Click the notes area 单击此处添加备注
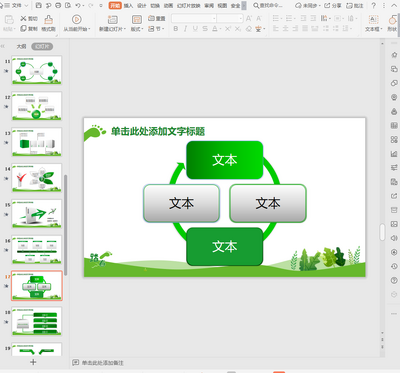The height and width of the screenshot is (373, 400). 103,363
